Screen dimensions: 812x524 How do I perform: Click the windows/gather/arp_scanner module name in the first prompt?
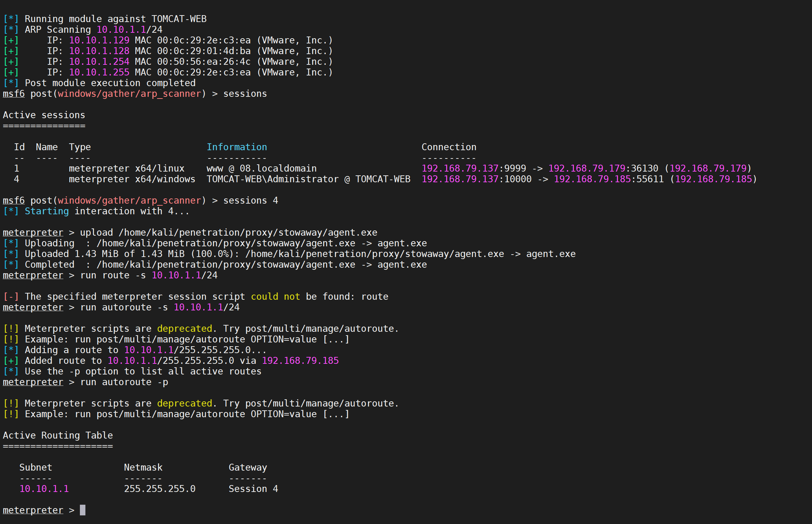point(129,94)
